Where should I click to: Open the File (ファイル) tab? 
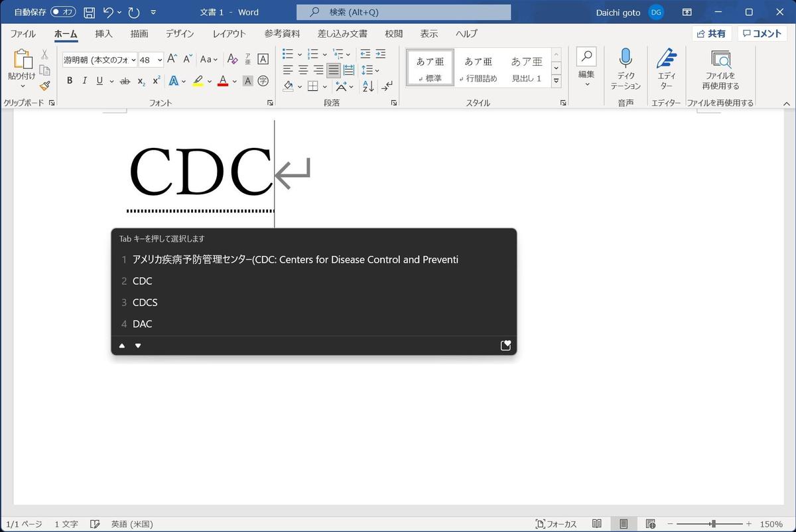pos(23,34)
